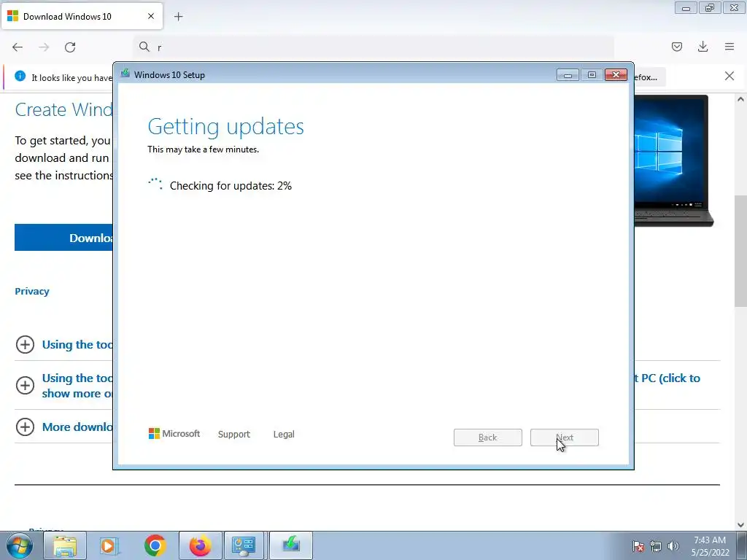Open Action Center flag in system tray
The width and height of the screenshot is (747, 560).
pyautogui.click(x=638, y=546)
